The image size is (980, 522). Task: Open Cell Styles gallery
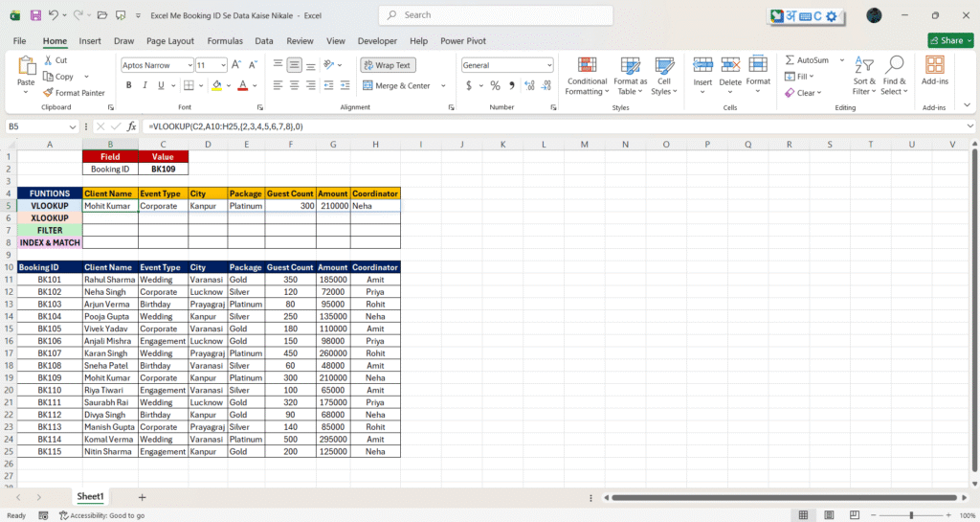[664, 77]
